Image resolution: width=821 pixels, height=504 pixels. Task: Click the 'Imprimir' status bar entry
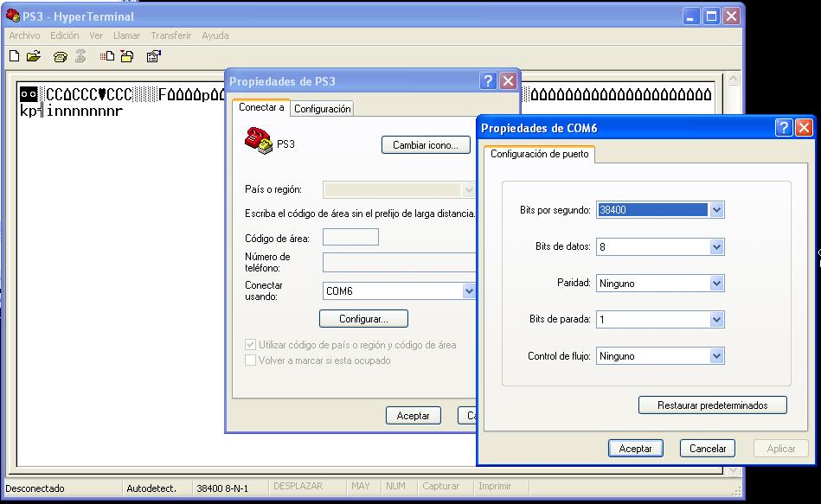coord(495,486)
